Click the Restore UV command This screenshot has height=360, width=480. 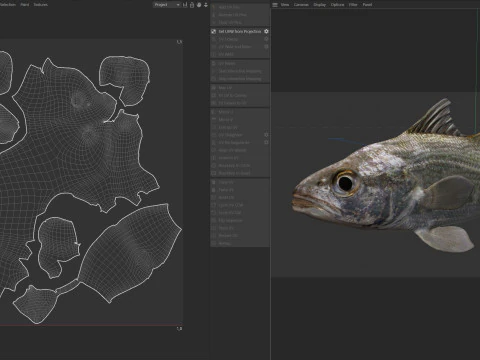click(x=240, y=236)
